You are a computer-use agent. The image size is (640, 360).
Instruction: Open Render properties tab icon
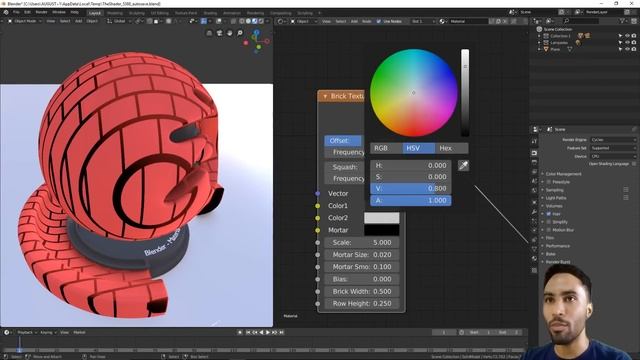[x=534, y=153]
